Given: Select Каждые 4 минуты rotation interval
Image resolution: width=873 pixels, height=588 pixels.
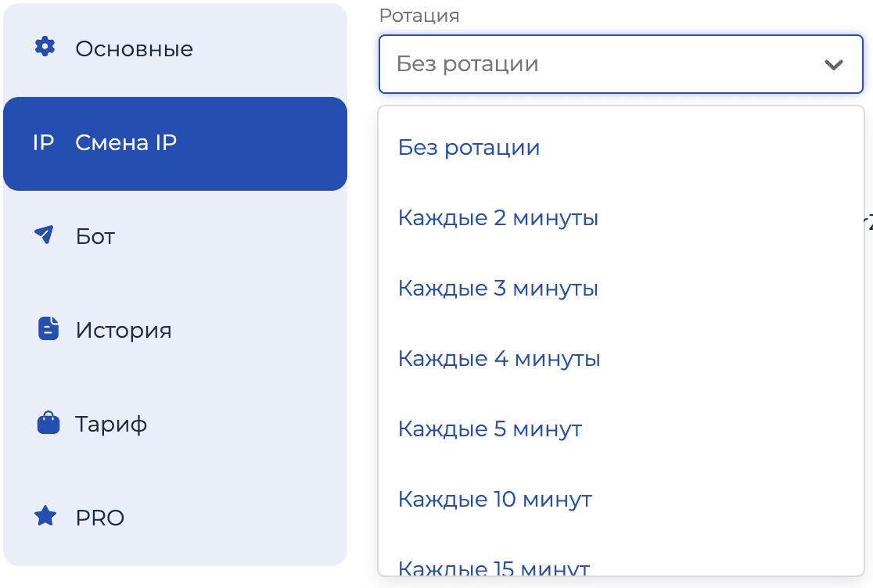Looking at the screenshot, I should click(x=498, y=358).
